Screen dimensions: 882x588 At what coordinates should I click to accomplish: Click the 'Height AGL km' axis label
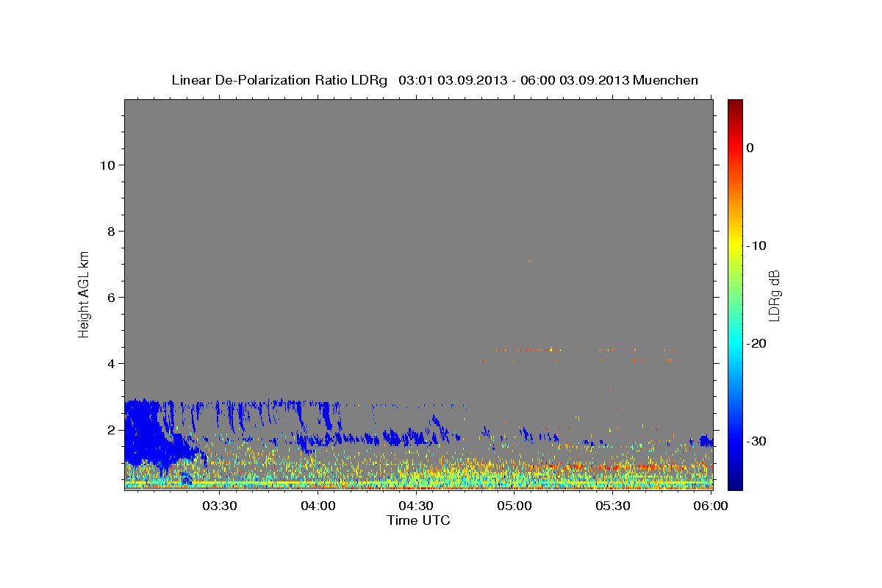[x=84, y=293]
